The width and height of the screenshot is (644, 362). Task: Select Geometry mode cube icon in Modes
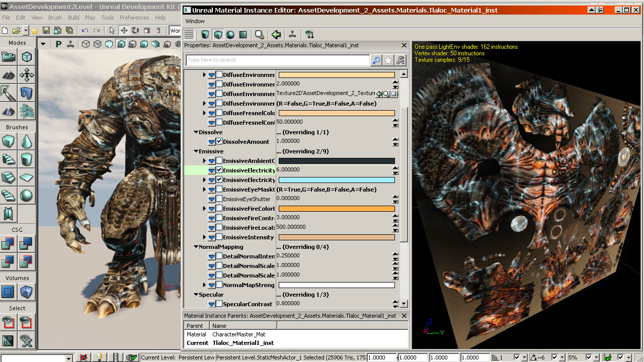26,57
